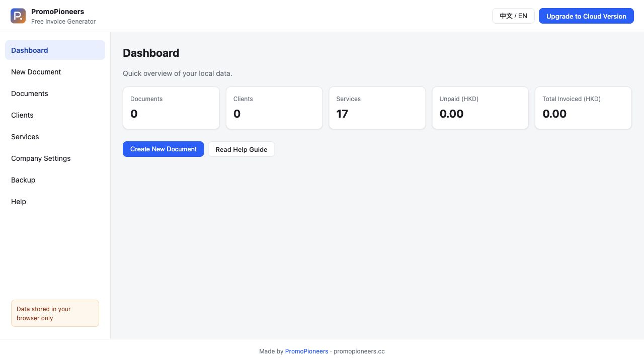Open Services from the sidebar
644x362 pixels.
(55, 137)
